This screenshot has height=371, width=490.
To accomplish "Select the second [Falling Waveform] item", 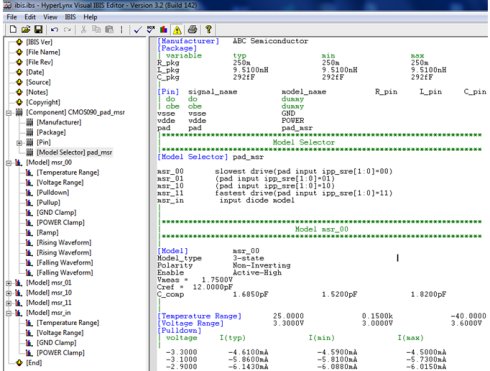I will pos(65,272).
